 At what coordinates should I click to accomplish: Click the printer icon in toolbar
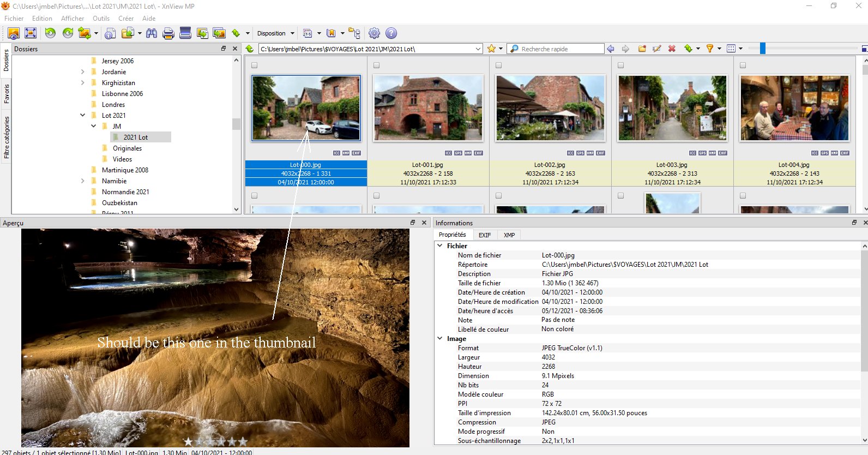[168, 33]
